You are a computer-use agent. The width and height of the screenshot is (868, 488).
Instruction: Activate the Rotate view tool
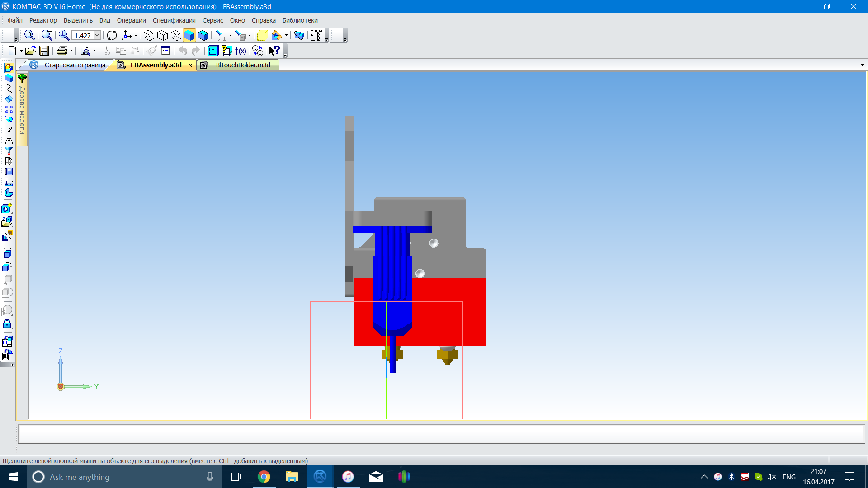pos(112,35)
